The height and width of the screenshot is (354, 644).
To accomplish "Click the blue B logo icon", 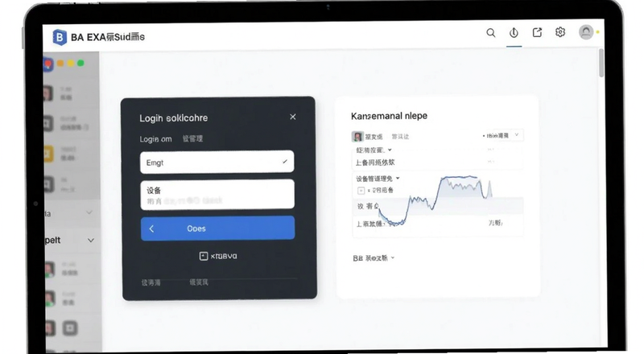I will [60, 37].
